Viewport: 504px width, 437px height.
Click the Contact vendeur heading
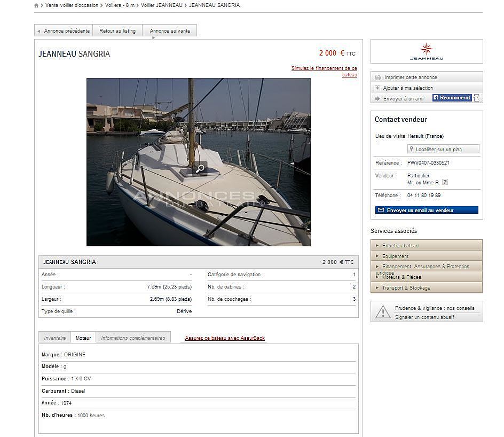(x=401, y=119)
